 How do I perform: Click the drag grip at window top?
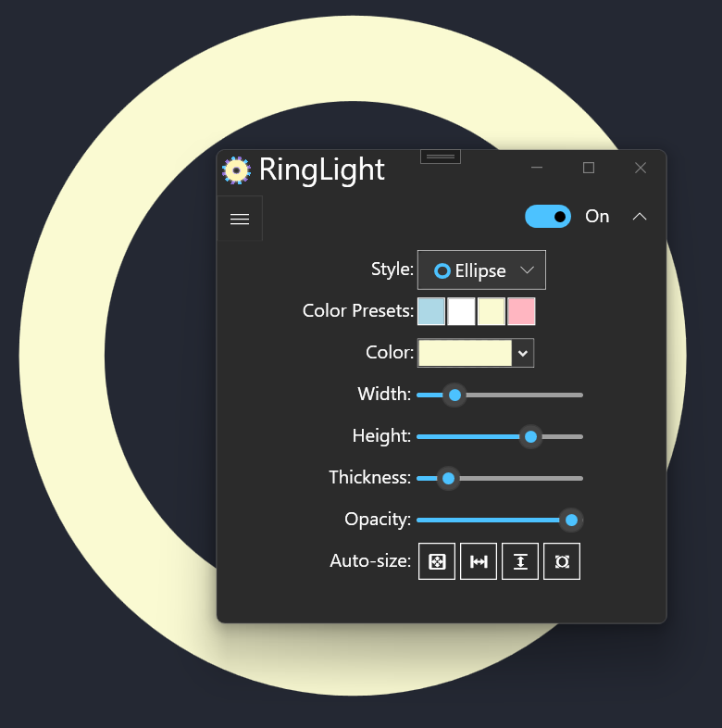[441, 157]
